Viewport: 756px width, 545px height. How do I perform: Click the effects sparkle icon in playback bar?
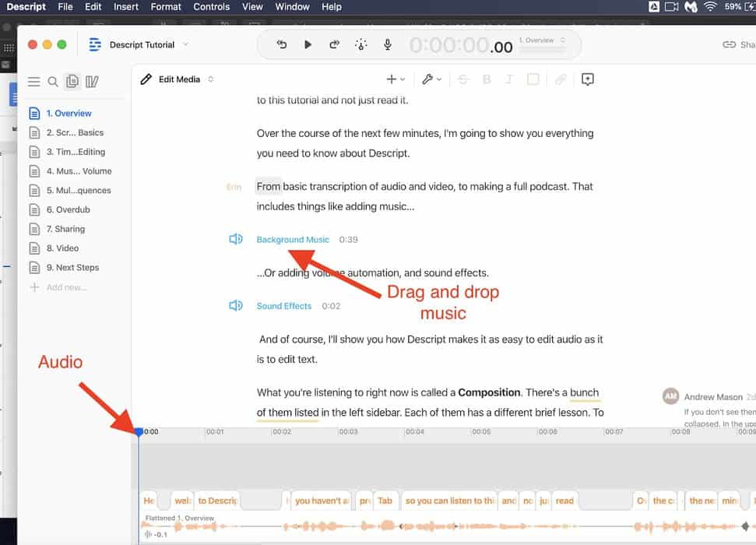click(360, 45)
